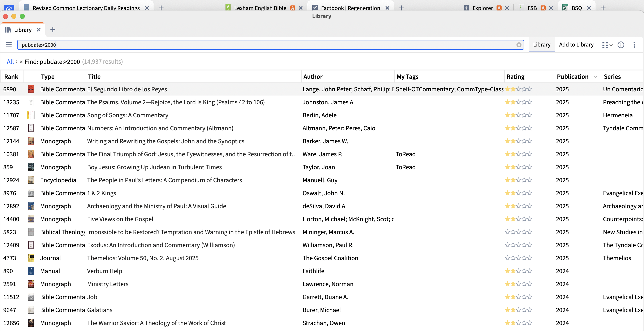Switch to the FSB tab
Image resolution: width=644 pixels, height=331 pixels.
(532, 8)
